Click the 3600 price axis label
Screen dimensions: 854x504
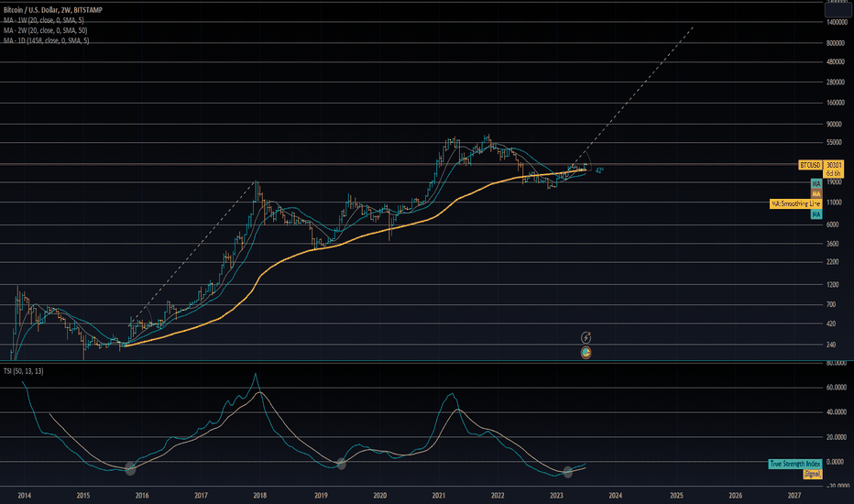[832, 244]
